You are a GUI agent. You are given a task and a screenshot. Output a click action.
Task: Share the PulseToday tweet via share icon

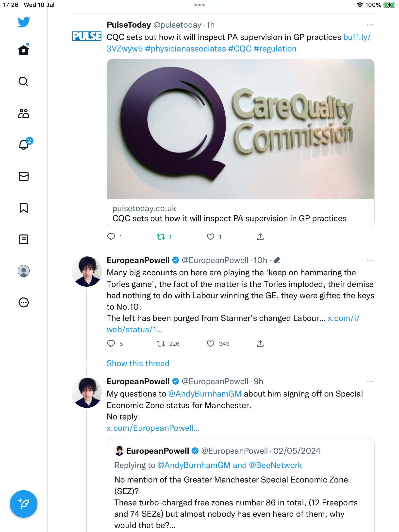pyautogui.click(x=260, y=237)
